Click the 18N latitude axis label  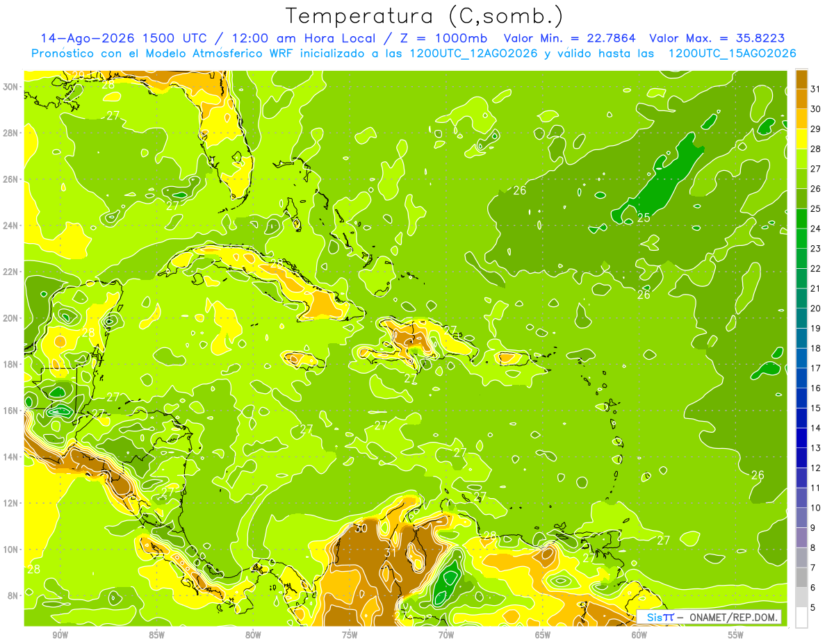click(11, 364)
